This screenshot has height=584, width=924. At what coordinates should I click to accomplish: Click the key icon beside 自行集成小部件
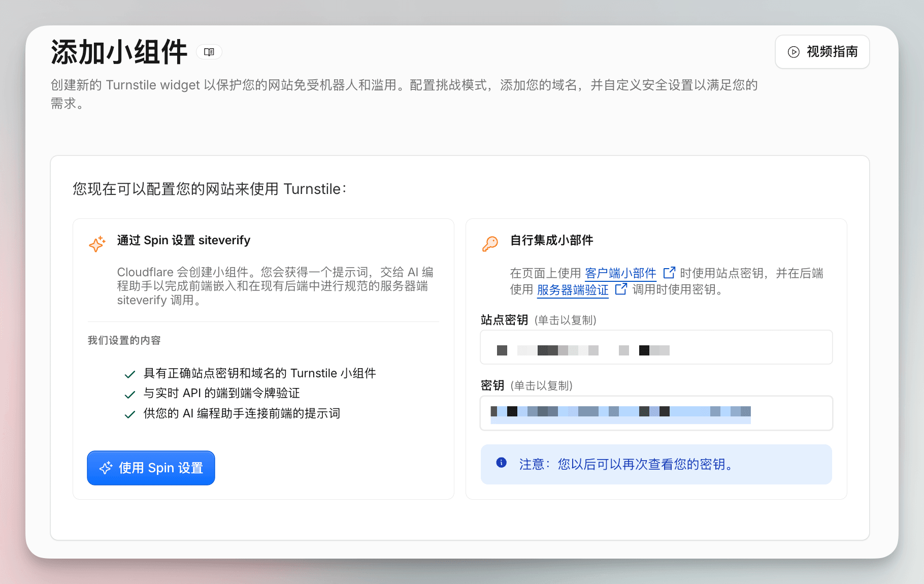point(490,244)
